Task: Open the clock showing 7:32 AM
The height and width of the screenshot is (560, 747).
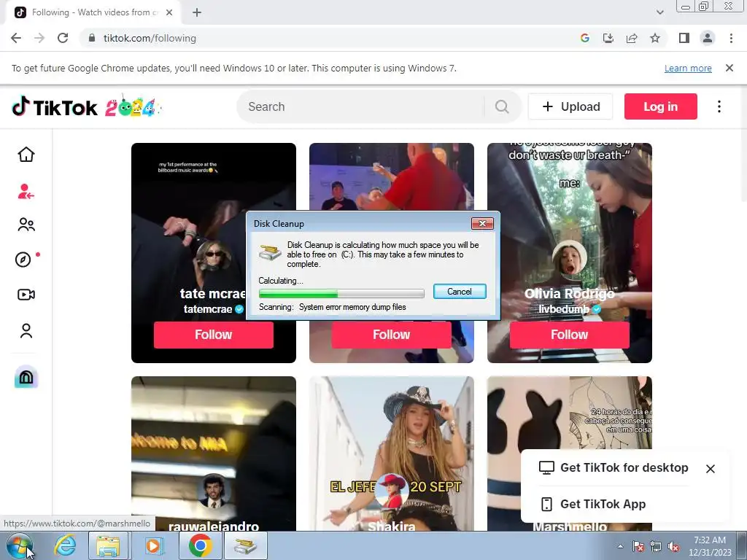Action: click(x=709, y=546)
